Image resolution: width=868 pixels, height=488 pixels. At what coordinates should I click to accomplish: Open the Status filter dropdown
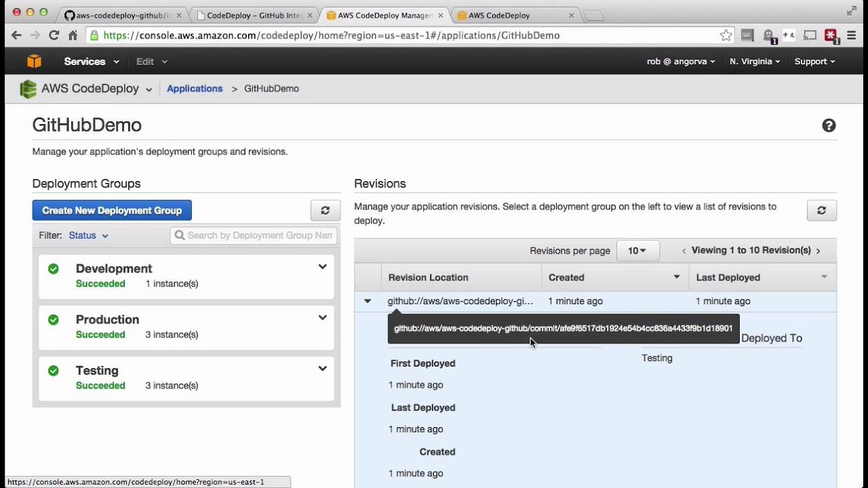89,235
